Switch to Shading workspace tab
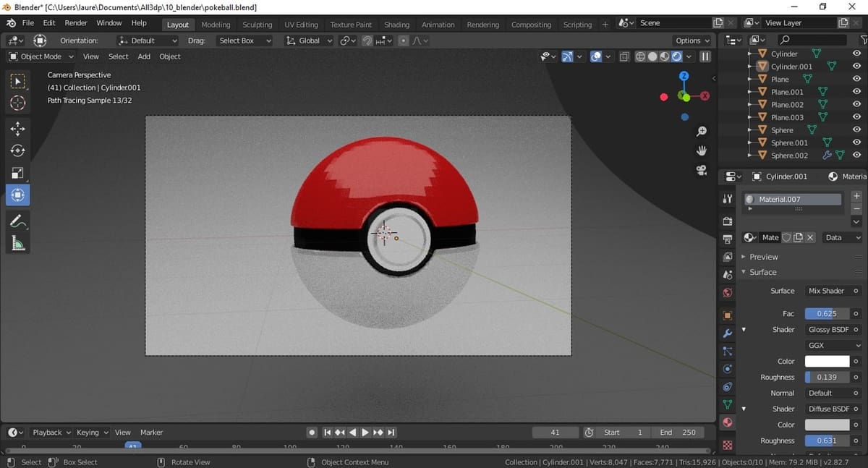This screenshot has width=868, height=468. [x=396, y=25]
